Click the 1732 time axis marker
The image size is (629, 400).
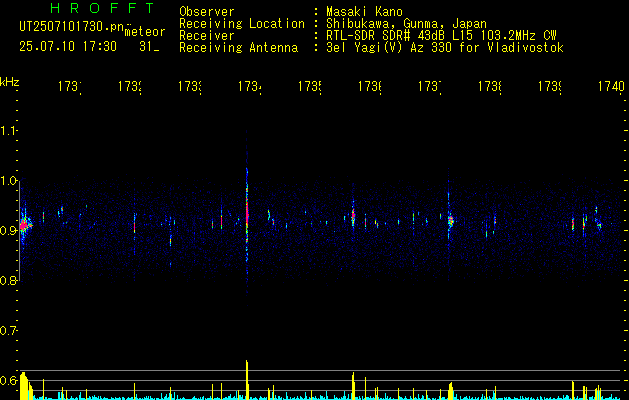[130, 86]
